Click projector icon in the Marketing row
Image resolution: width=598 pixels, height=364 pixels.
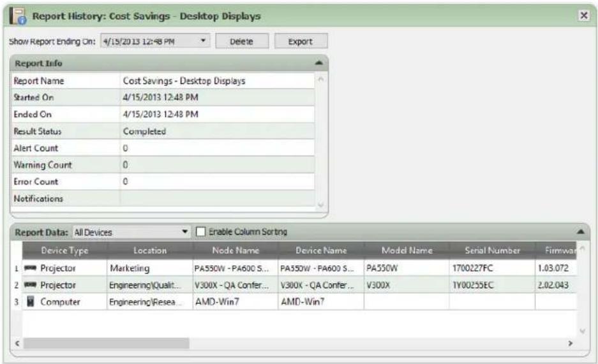click(x=30, y=268)
